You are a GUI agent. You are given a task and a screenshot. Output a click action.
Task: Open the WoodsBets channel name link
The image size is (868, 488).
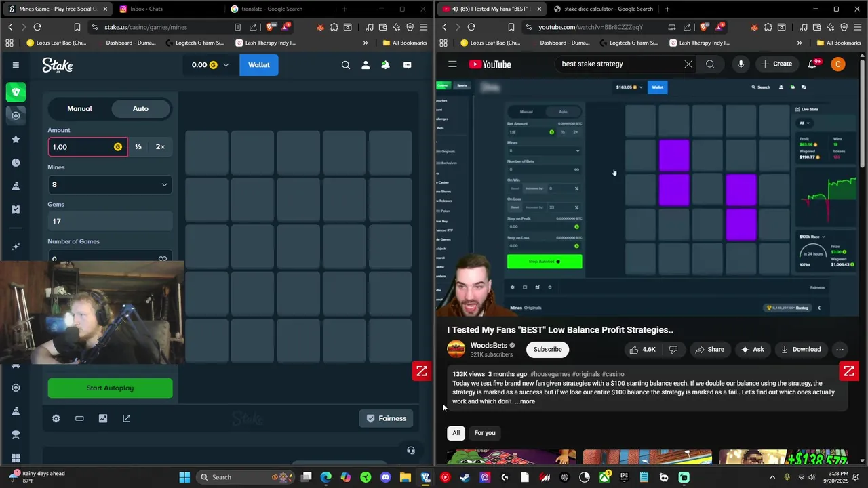(x=489, y=346)
